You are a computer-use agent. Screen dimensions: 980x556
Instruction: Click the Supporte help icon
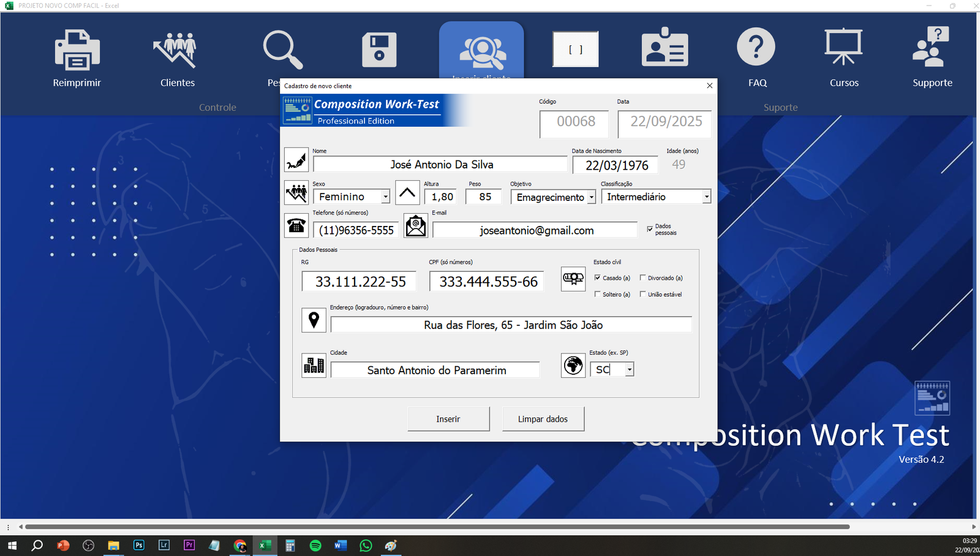(931, 48)
